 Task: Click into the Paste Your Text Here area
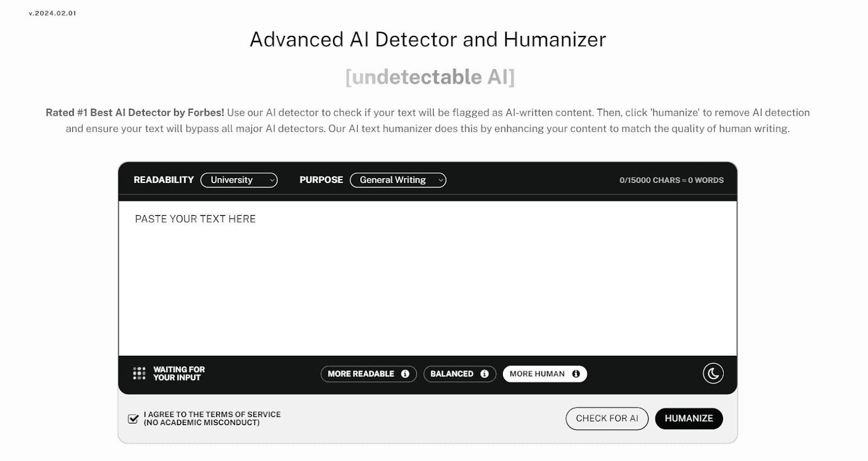pos(427,278)
